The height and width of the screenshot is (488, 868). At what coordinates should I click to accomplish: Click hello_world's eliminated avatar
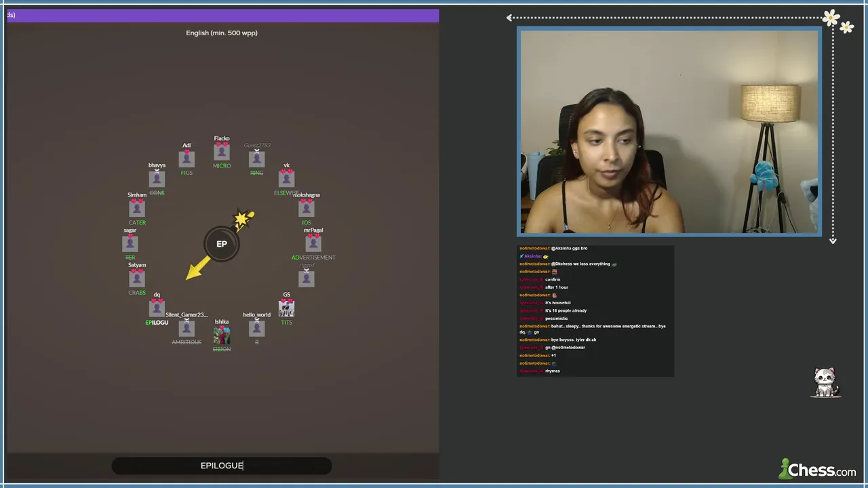point(256,328)
